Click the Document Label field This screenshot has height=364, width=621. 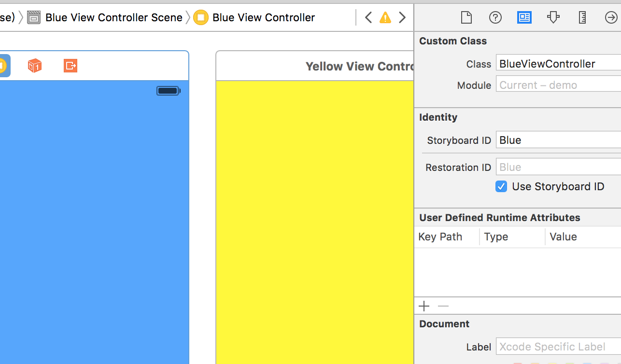tap(559, 347)
